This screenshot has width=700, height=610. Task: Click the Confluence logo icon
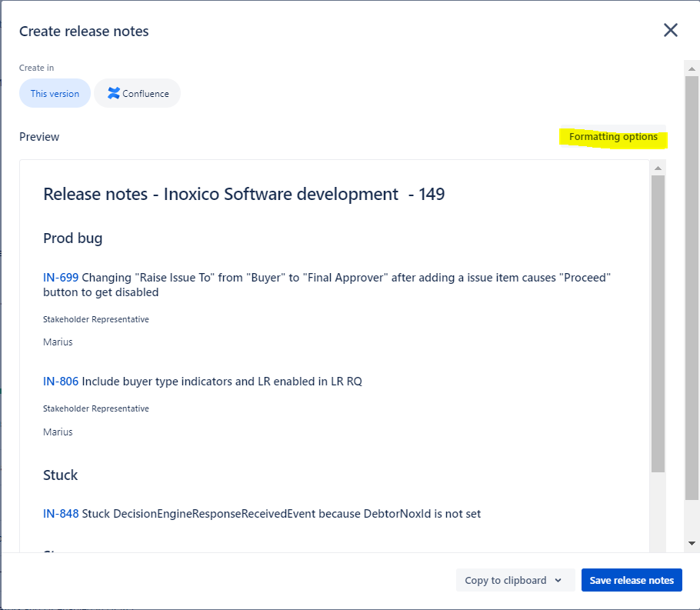113,93
